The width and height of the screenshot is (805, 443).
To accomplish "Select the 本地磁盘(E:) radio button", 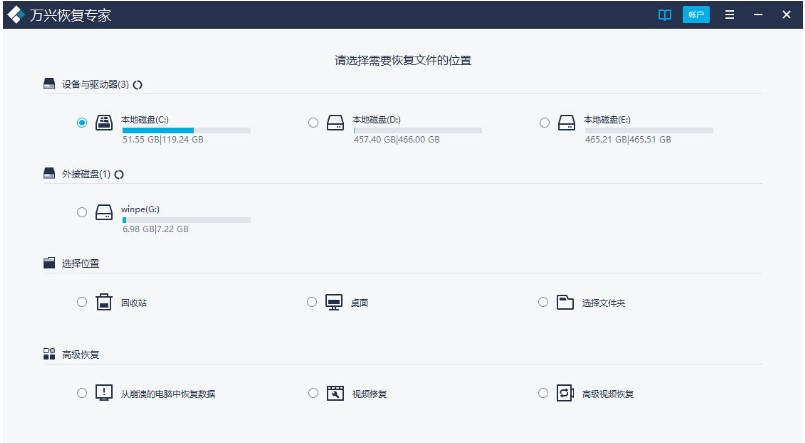I will (x=544, y=123).
